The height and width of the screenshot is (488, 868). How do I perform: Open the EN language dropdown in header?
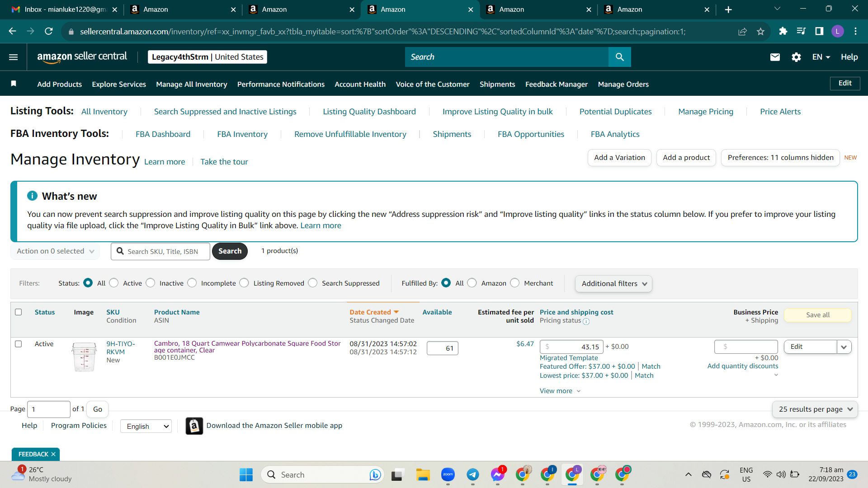click(821, 57)
